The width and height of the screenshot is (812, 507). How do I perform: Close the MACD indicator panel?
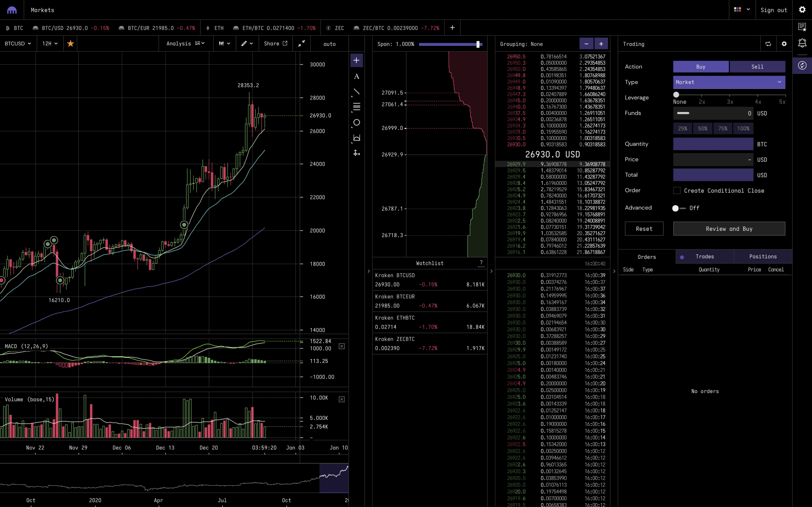pos(342,346)
